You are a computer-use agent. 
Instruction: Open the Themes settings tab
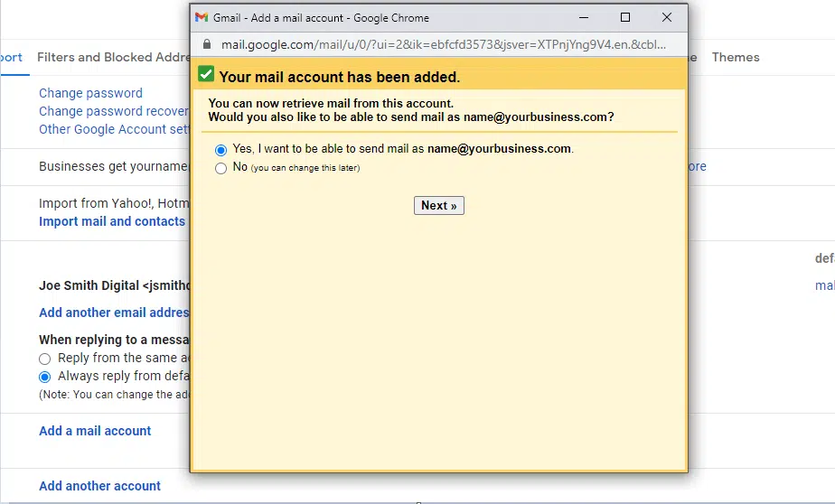736,57
